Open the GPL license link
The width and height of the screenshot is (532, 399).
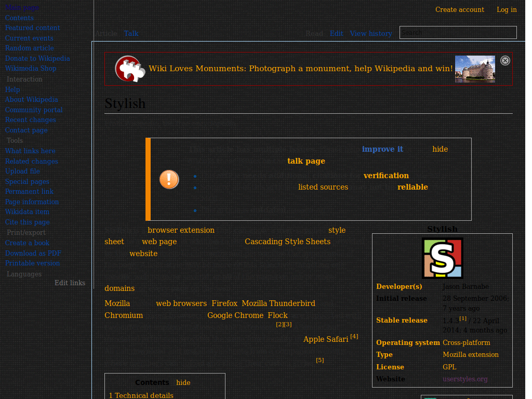pyautogui.click(x=449, y=367)
